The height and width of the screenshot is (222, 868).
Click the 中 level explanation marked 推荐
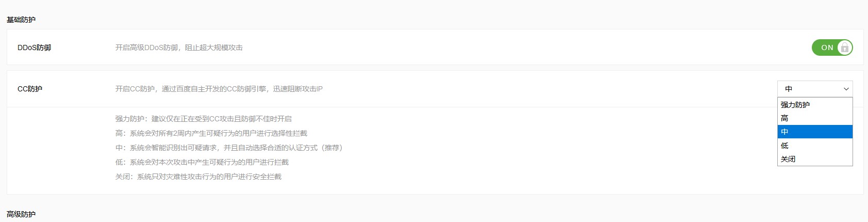[x=229, y=148]
